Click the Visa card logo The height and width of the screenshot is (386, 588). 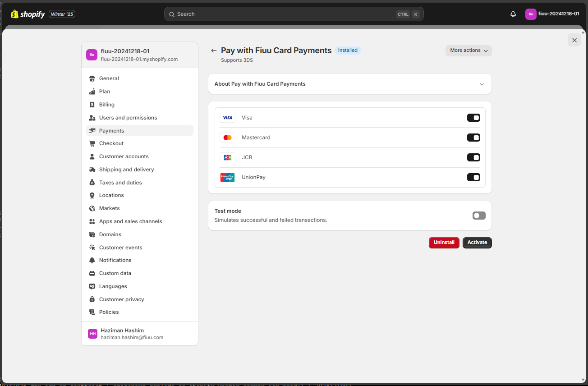click(227, 118)
